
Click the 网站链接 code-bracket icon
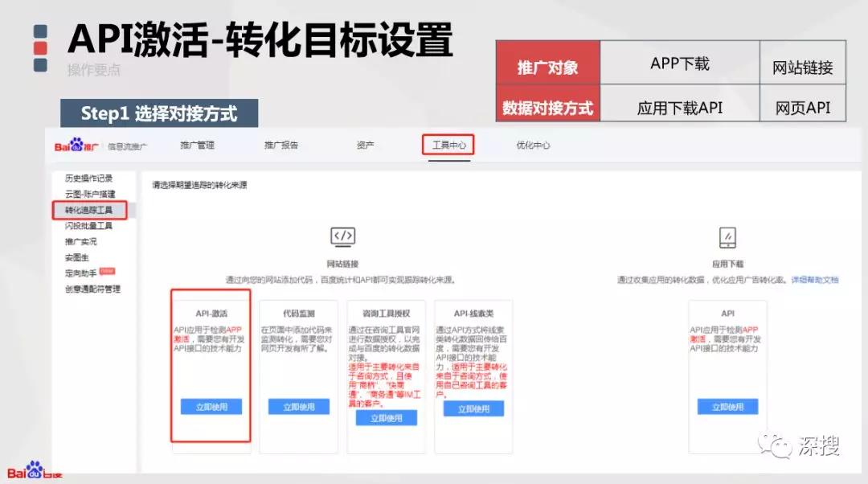click(x=342, y=236)
